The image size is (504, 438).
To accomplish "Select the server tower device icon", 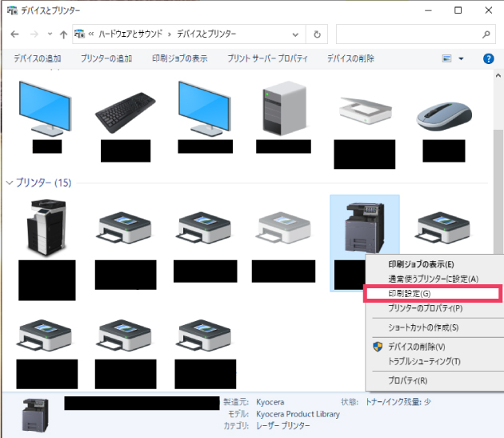I will coord(284,108).
